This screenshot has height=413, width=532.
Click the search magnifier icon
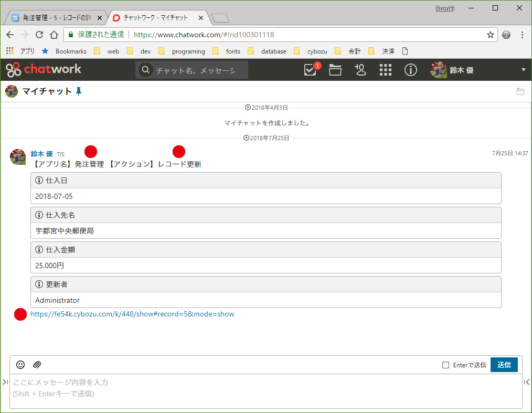145,70
